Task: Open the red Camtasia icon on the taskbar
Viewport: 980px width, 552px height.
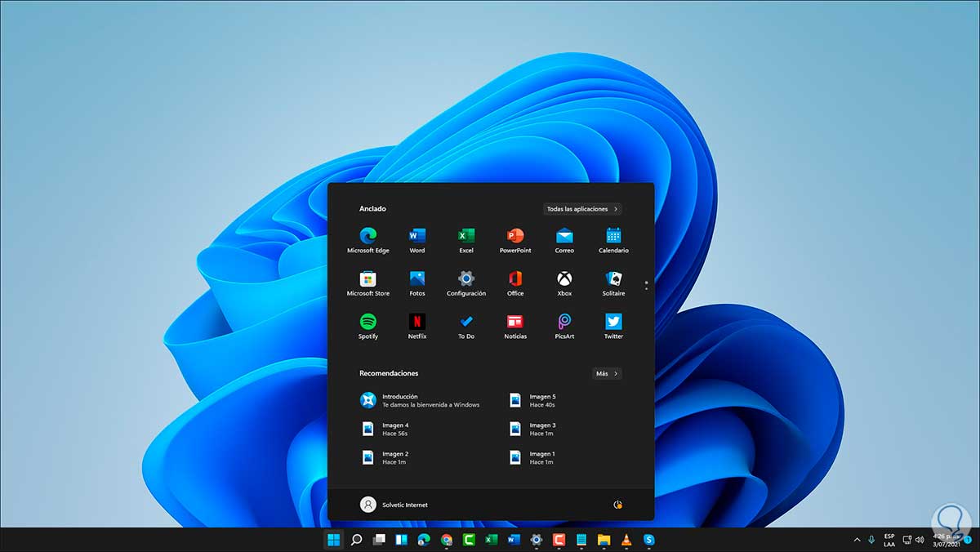Action: point(559,540)
